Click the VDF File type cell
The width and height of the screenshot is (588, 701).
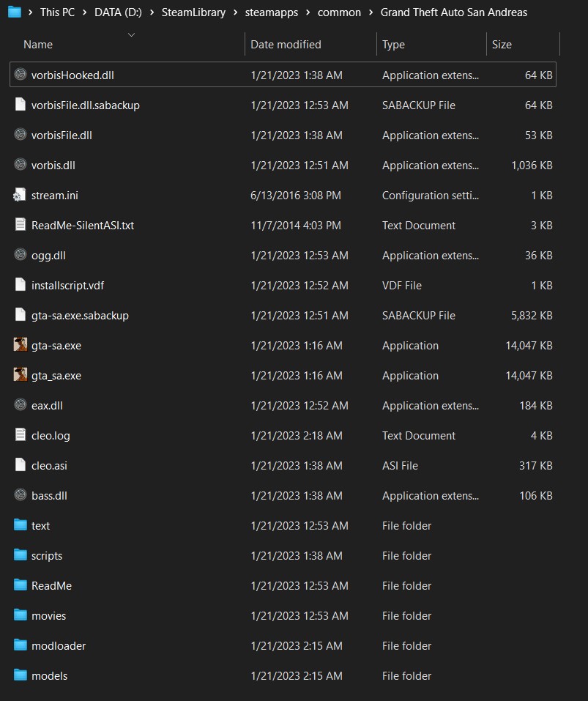coord(402,285)
